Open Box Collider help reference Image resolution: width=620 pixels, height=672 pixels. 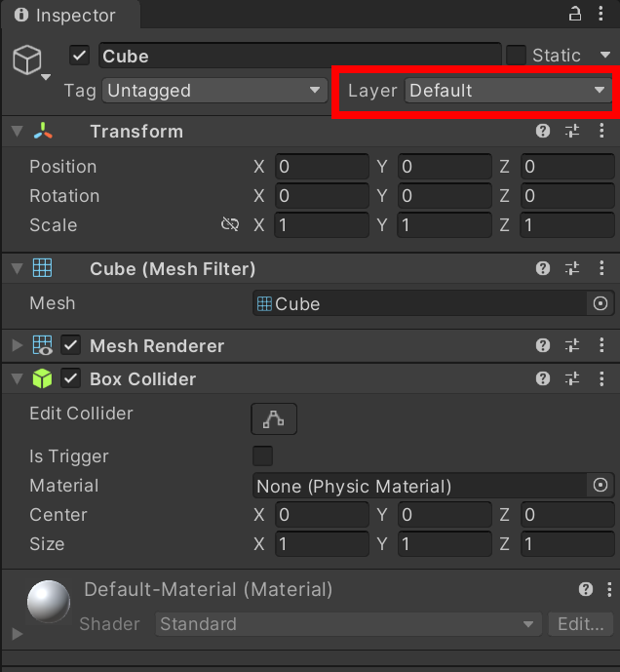543,378
